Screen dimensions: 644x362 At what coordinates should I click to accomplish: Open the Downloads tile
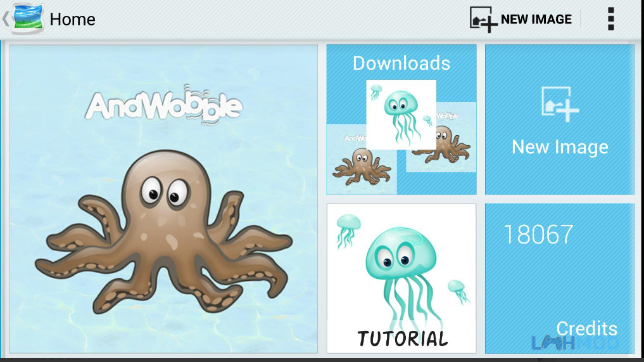401,119
